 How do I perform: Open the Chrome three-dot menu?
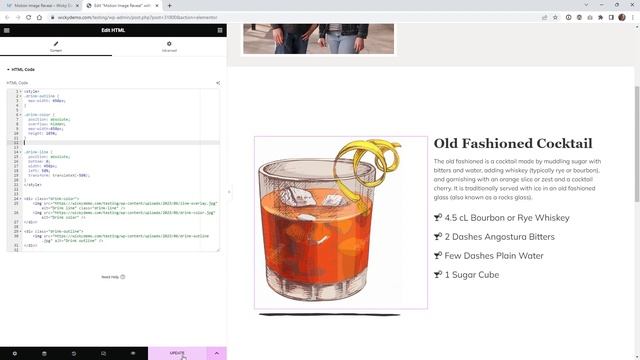[x=633, y=18]
